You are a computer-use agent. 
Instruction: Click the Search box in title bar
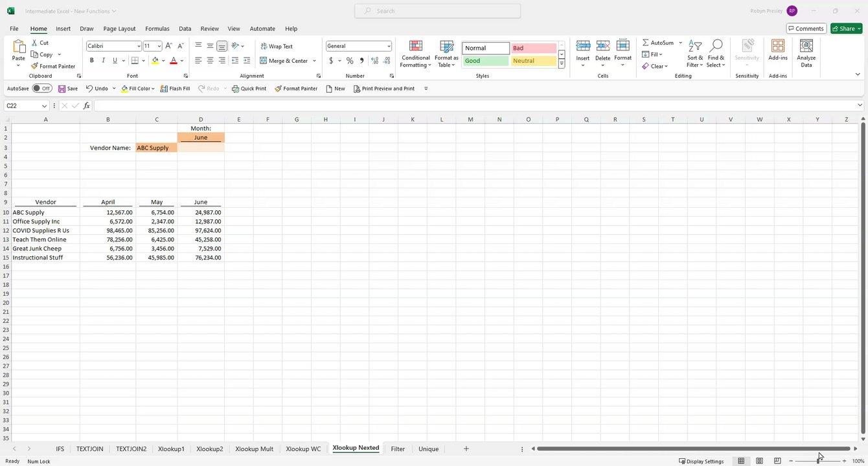[x=437, y=11]
